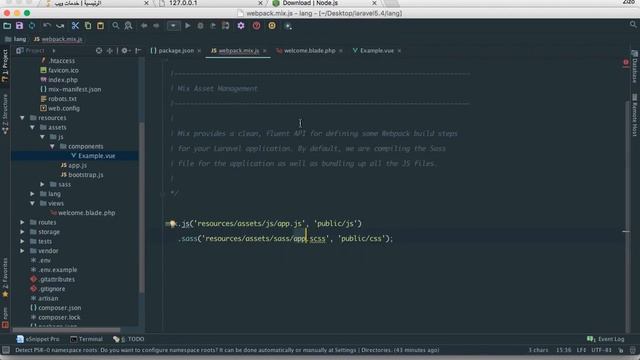Viewport: 640px width, 360px height.
Task: Close the Example.vue tab
Action: click(x=399, y=51)
